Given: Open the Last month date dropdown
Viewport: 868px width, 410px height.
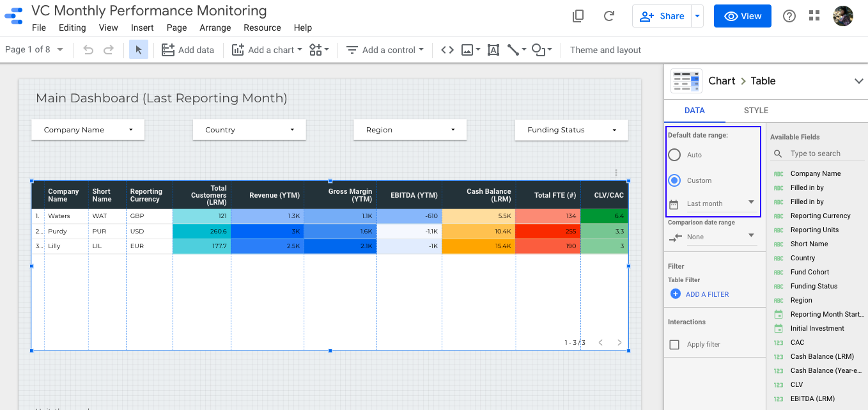Looking at the screenshot, I should click(x=720, y=203).
